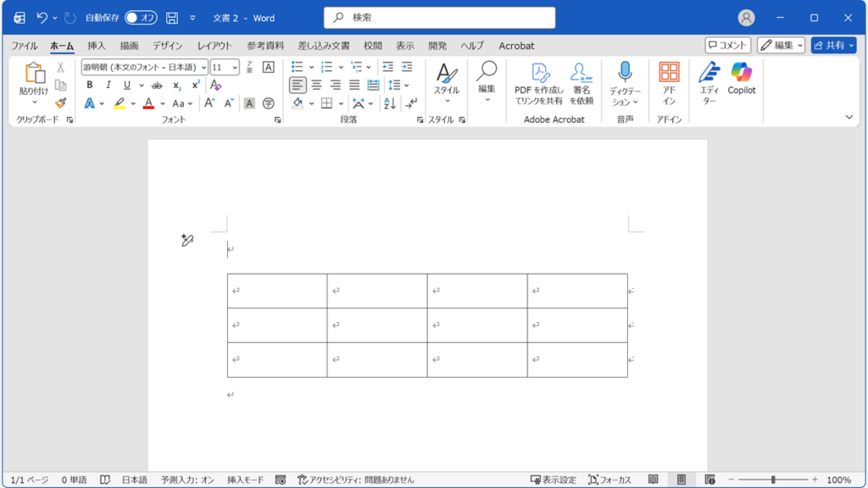Open the text highlight color dropdown arrow

pyautogui.click(x=133, y=103)
